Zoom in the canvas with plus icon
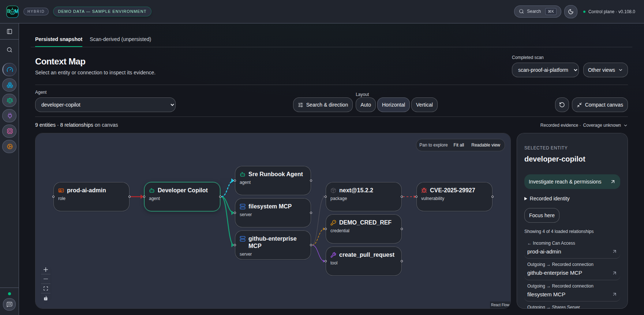 [x=46, y=270]
